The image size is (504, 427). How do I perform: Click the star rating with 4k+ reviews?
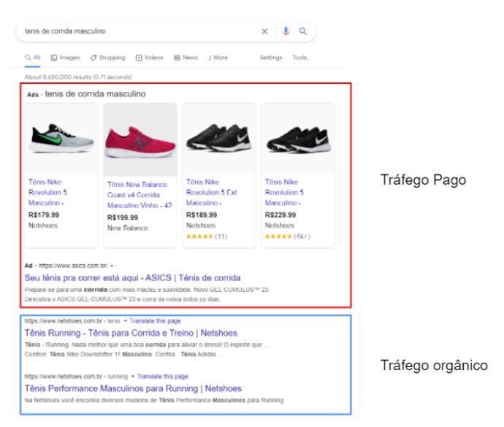click(287, 236)
